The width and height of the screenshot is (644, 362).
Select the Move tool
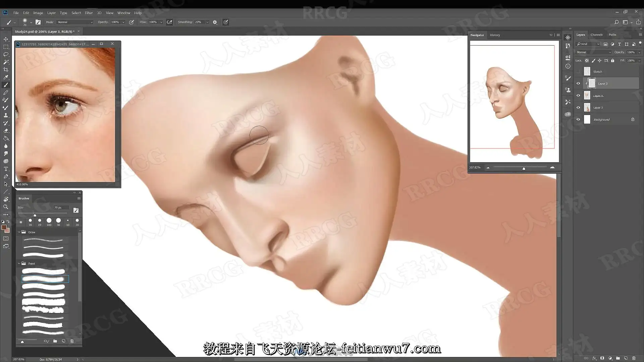coord(6,39)
